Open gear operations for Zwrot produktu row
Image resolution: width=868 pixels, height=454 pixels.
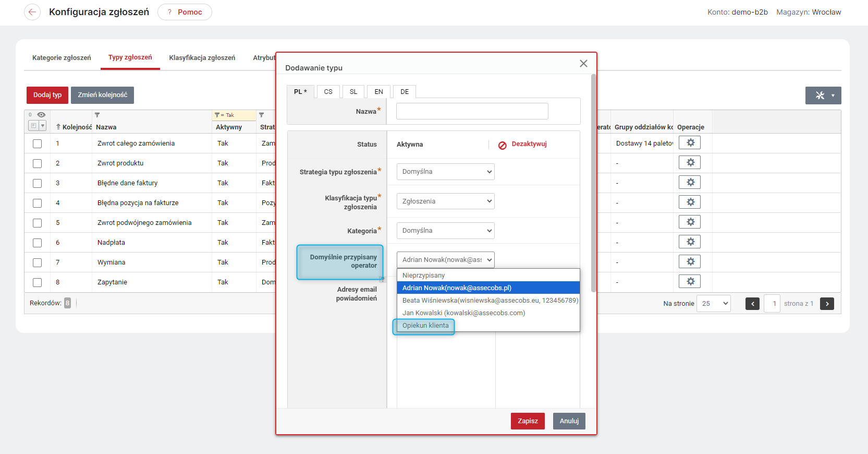click(690, 163)
